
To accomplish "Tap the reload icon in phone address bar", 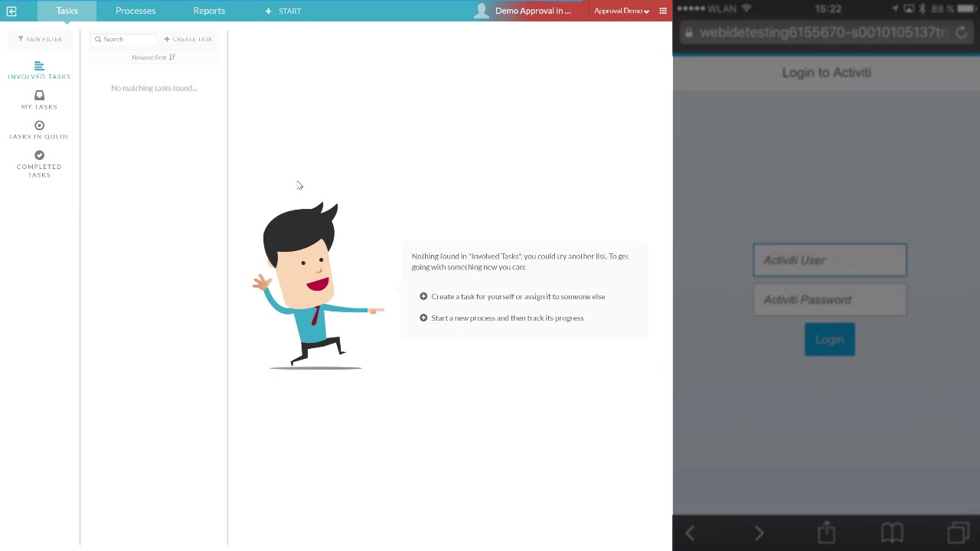I will coord(962,33).
